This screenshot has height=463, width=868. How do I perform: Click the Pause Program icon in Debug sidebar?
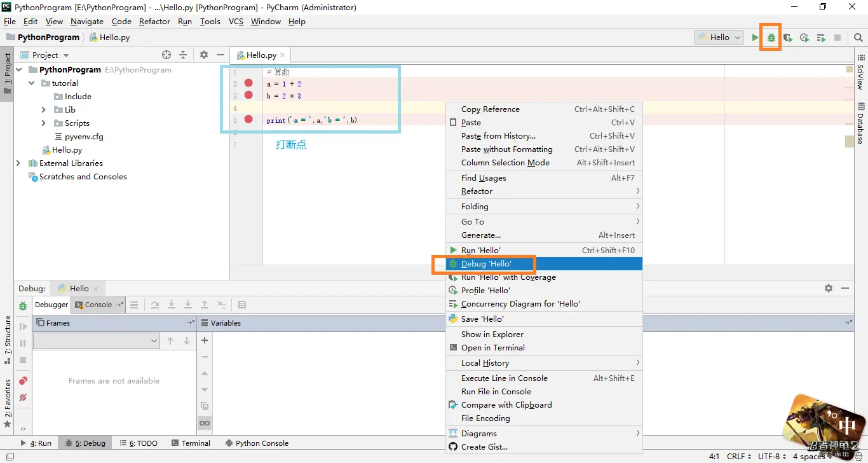[23, 343]
